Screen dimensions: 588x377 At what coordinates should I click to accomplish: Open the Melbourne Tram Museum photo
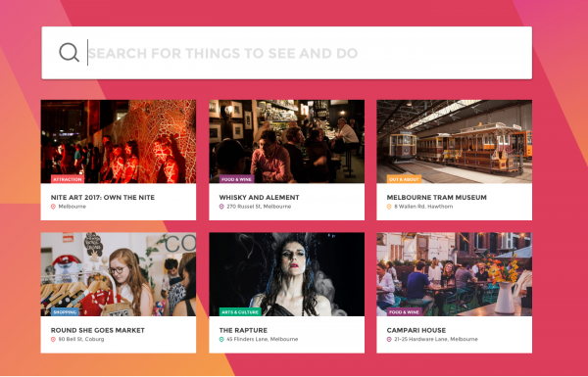[x=454, y=141]
